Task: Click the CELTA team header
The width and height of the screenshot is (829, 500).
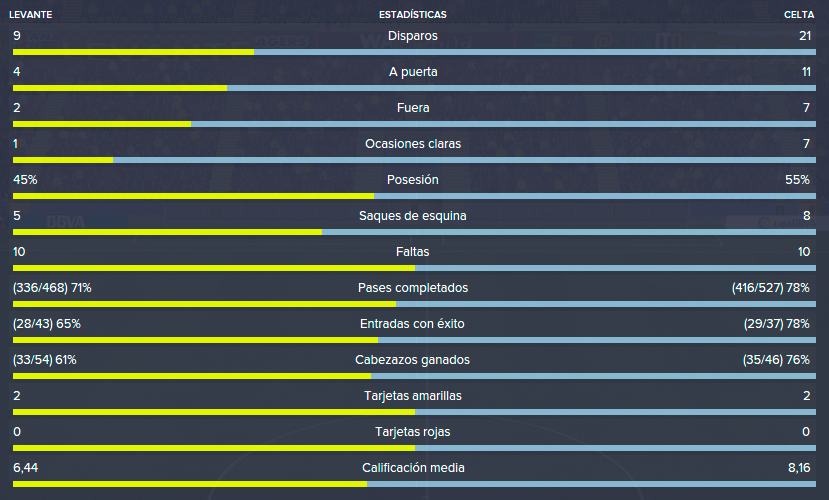Action: pos(799,15)
